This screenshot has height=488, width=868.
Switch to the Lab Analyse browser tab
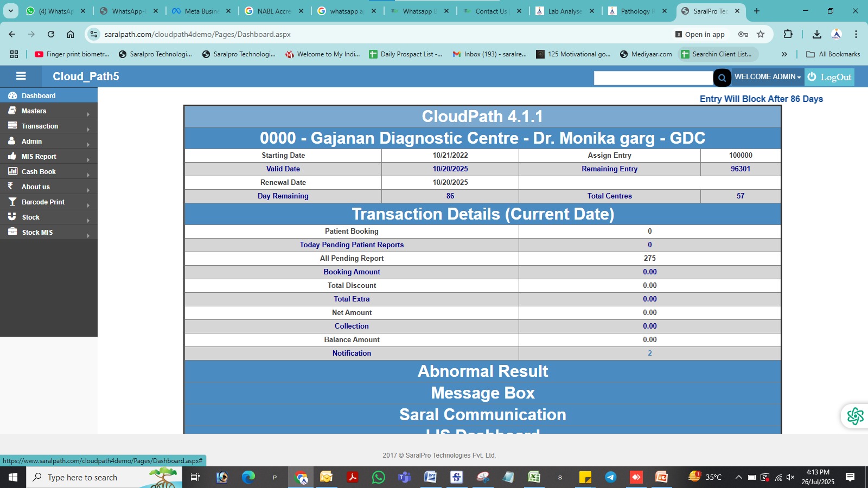click(x=565, y=11)
